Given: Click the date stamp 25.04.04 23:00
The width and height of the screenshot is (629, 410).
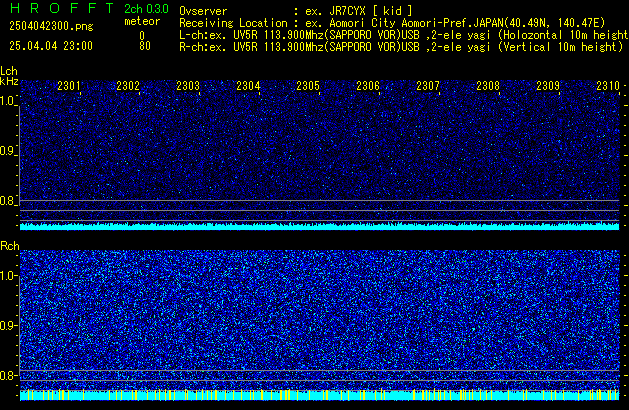Looking at the screenshot, I should click(x=51, y=46).
